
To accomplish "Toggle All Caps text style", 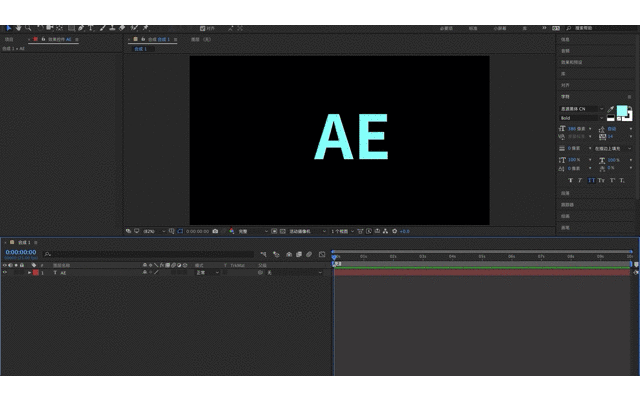I will pos(591,180).
